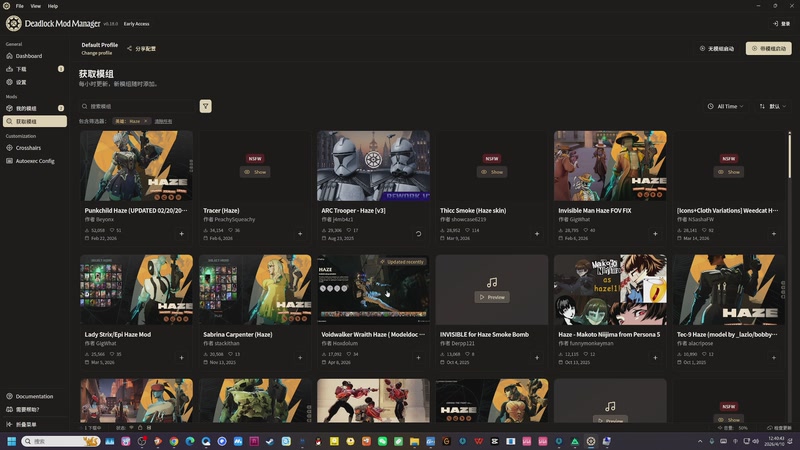Click the spinning refresh icon on ARC Trooper - Haze card
The height and width of the screenshot is (450, 800).
[x=418, y=234]
